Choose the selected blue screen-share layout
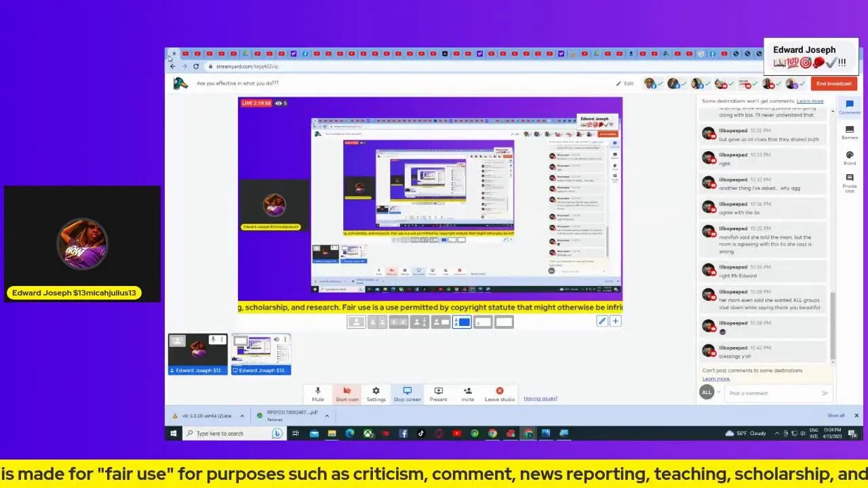868x488 pixels. (x=462, y=322)
